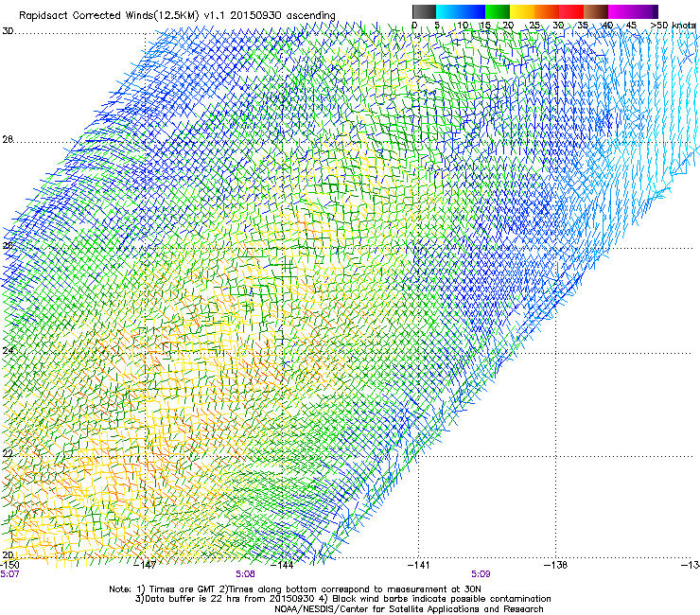Image resolution: width=700 pixels, height=615 pixels.
Task: Click the purple time stamp '5:08'
Action: pyautogui.click(x=246, y=574)
